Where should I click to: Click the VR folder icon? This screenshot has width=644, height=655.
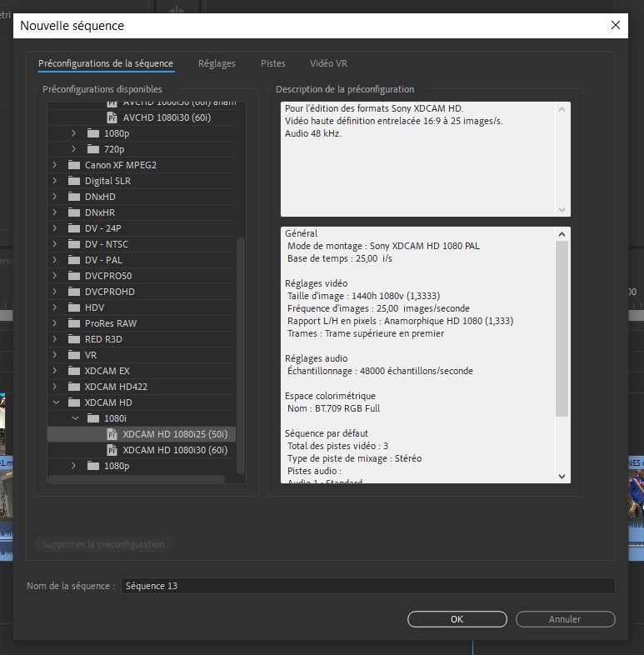74,355
